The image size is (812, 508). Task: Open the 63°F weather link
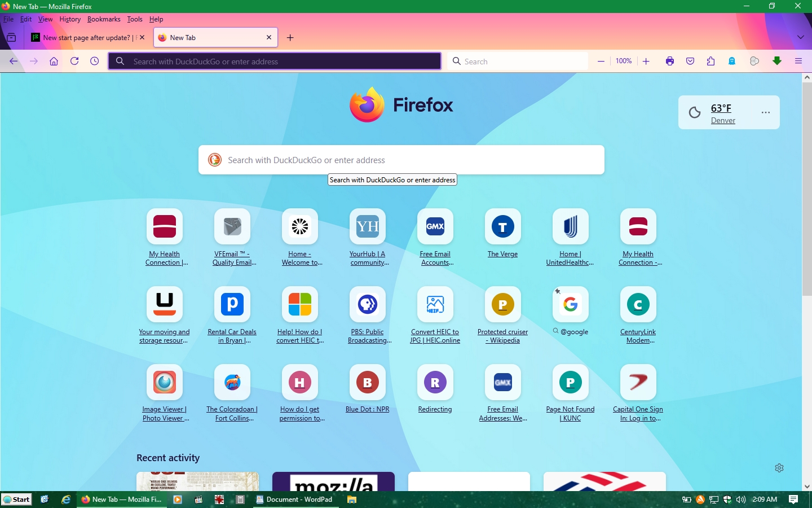(721, 108)
